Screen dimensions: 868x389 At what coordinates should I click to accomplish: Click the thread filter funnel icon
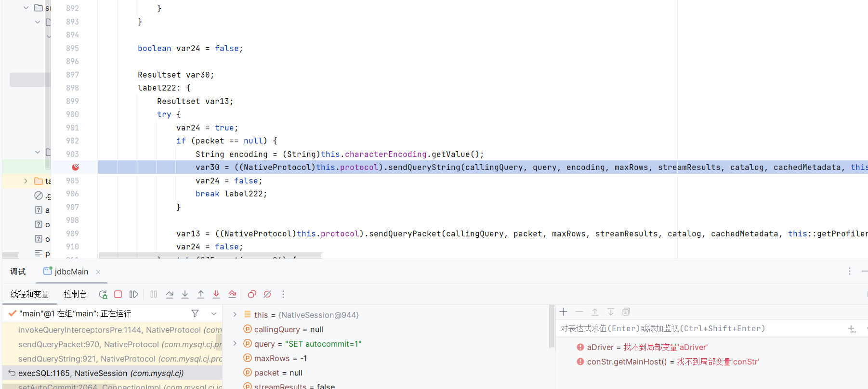pos(195,313)
